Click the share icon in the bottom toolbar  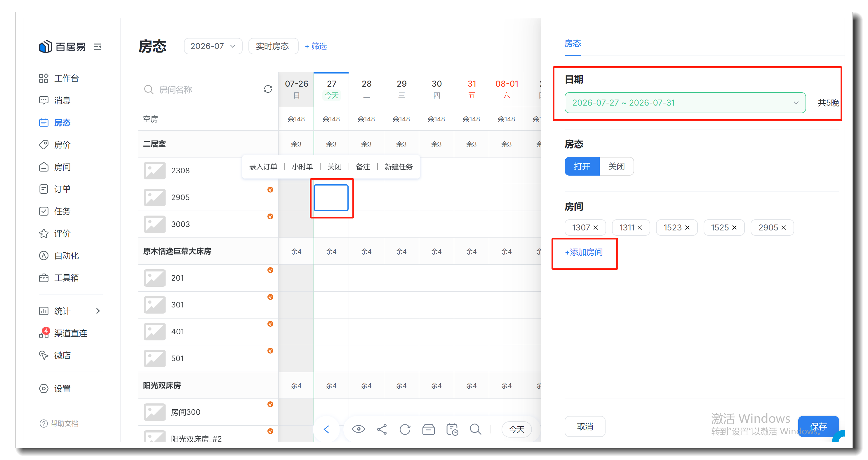[382, 429]
